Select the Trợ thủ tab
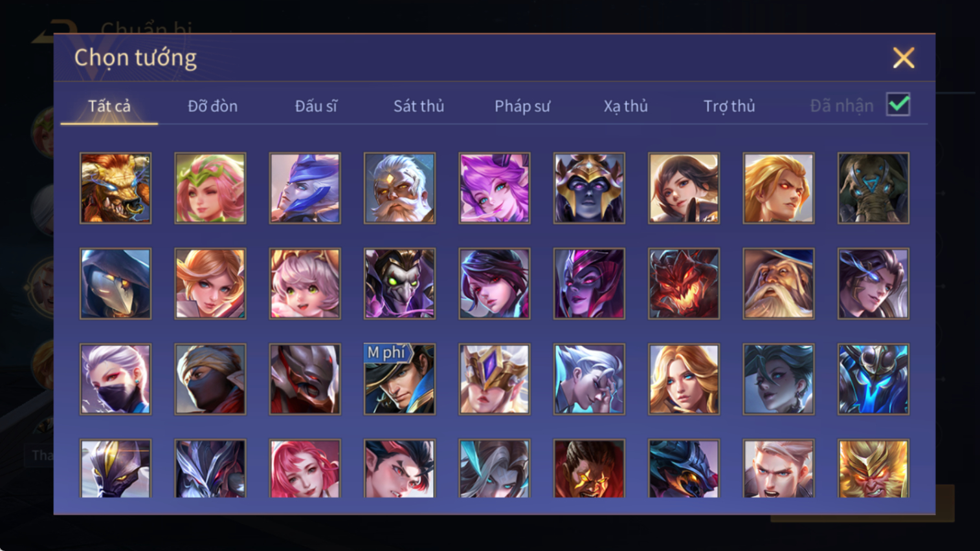980x551 pixels. pyautogui.click(x=729, y=106)
